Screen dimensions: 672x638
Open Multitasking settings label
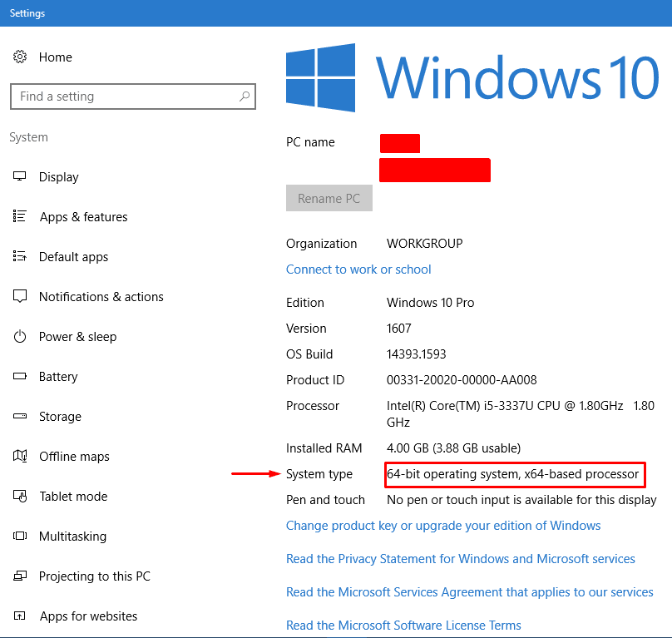(72, 537)
